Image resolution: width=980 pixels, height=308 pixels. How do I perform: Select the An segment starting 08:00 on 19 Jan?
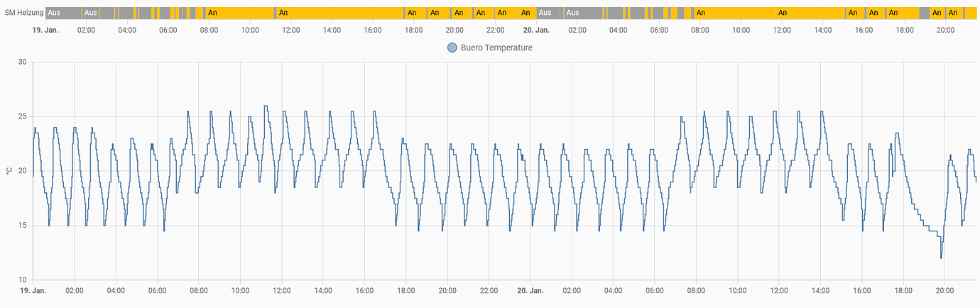click(x=240, y=13)
